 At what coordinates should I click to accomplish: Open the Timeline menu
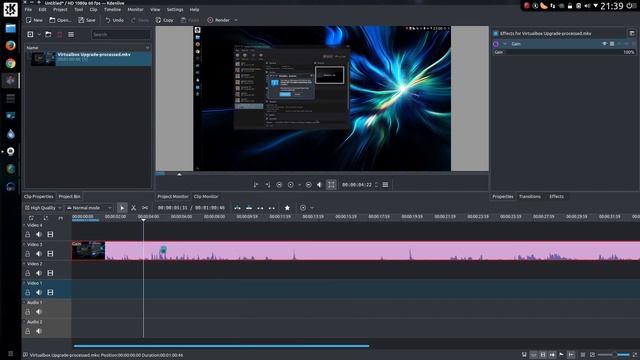pos(112,9)
